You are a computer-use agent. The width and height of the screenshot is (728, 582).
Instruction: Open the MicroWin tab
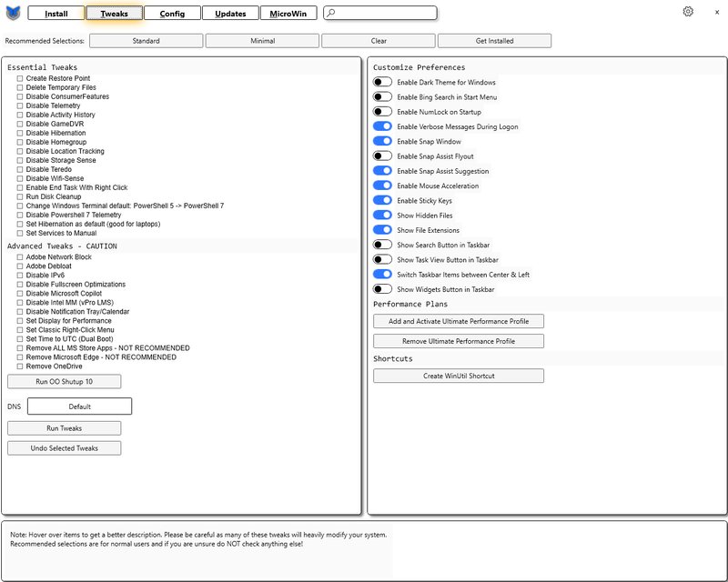(288, 14)
